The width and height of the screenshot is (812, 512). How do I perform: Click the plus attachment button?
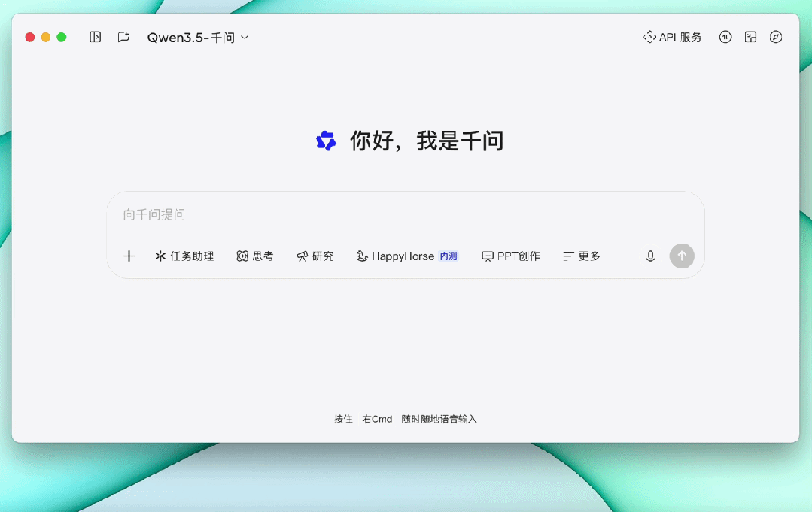pos(129,256)
